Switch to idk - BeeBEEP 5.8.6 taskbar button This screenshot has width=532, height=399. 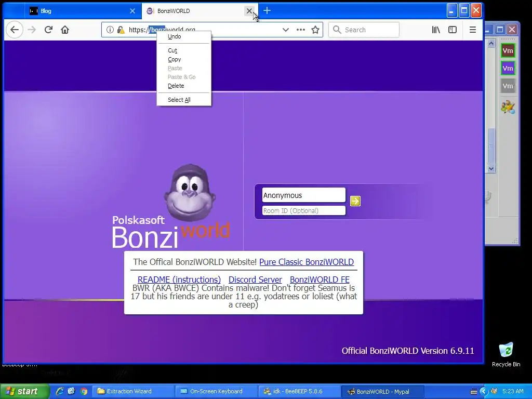(x=300, y=392)
